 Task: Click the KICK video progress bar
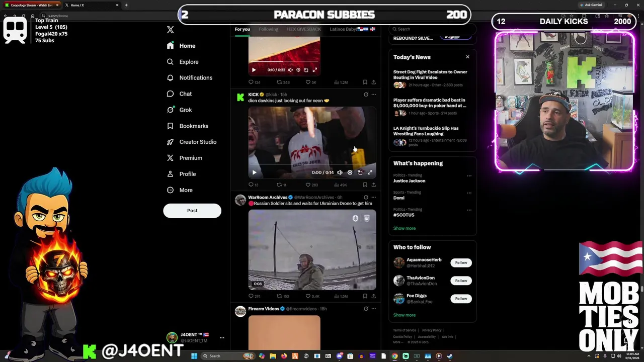tap(312, 164)
